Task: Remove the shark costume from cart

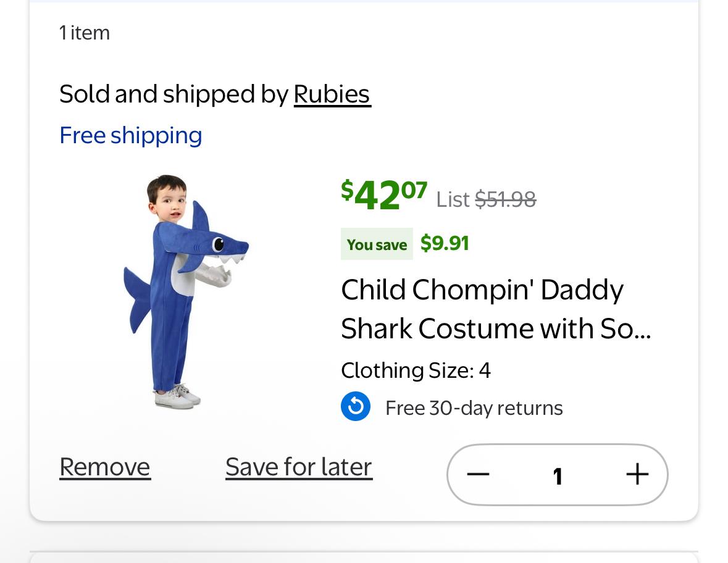Action: tap(105, 467)
